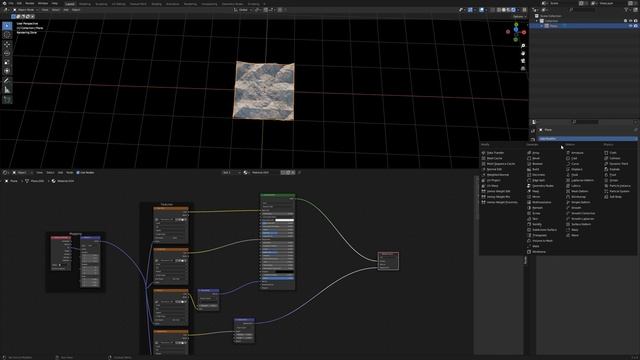Select the Add Cube tool

click(x=7, y=100)
